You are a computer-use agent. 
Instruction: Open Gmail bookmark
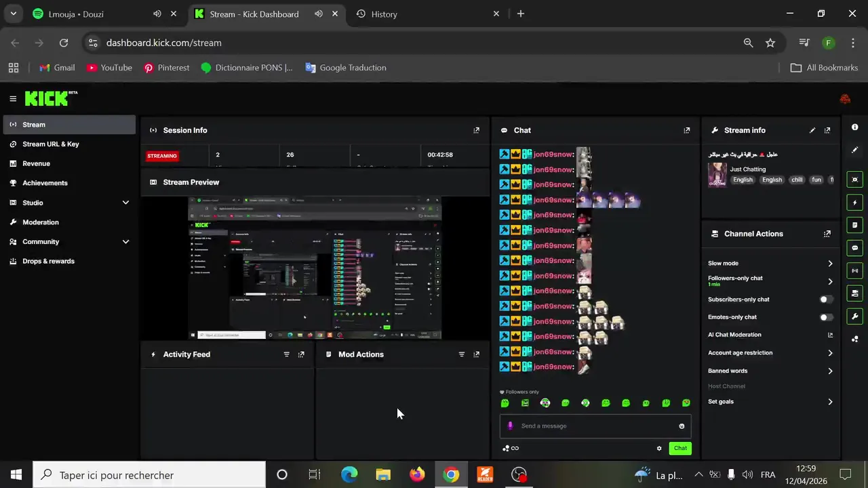(57, 68)
